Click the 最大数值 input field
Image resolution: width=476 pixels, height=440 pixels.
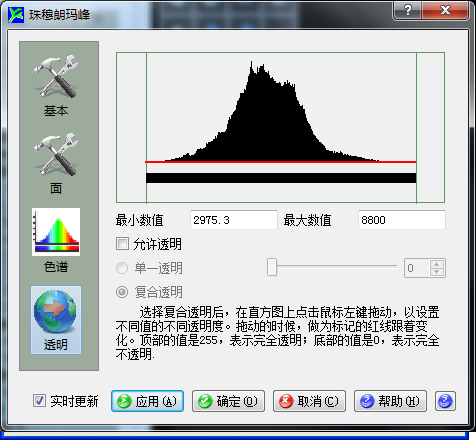[402, 220]
